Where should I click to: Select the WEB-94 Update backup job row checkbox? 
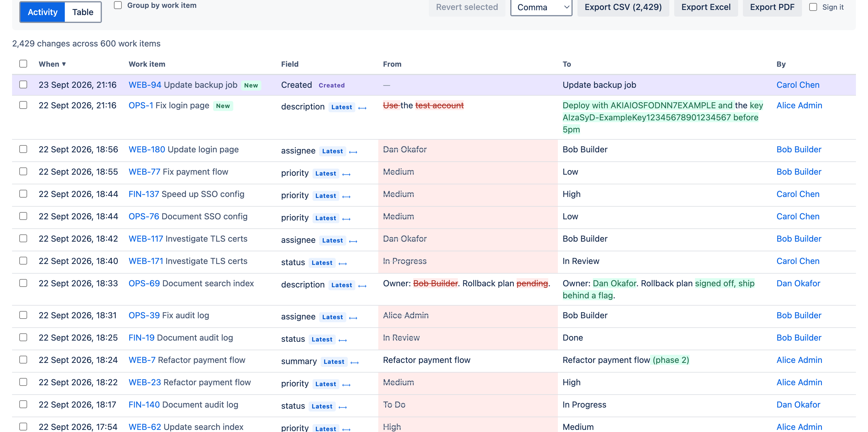[23, 85]
